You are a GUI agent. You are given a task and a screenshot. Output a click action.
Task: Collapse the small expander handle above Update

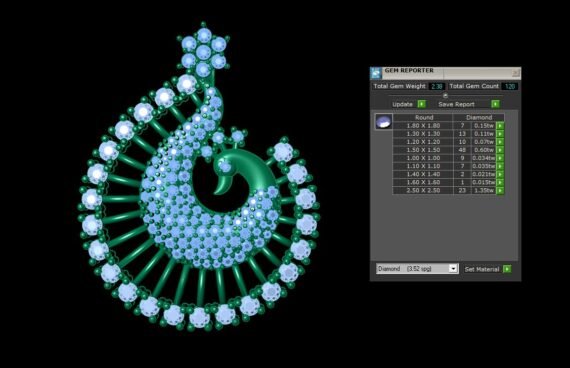click(445, 96)
